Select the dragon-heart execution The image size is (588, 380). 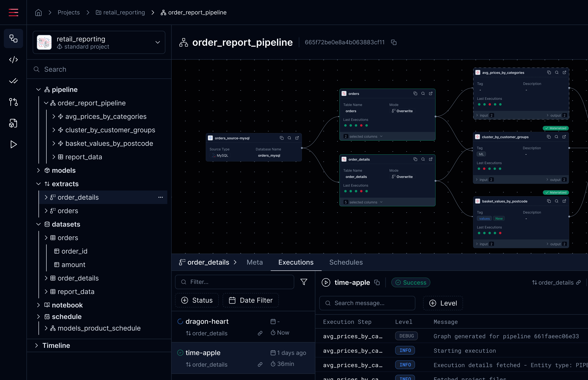pyautogui.click(x=243, y=327)
